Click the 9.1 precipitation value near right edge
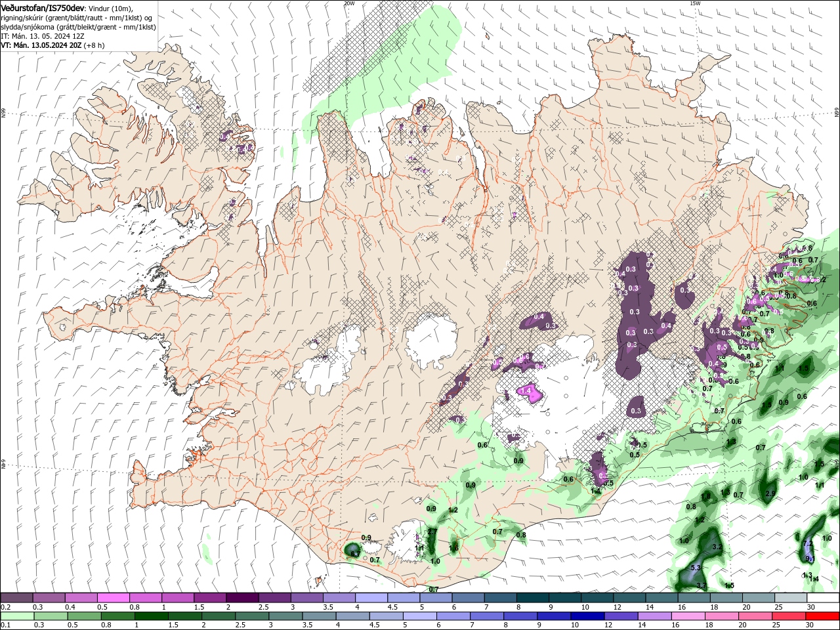The width and height of the screenshot is (840, 630). point(810,559)
